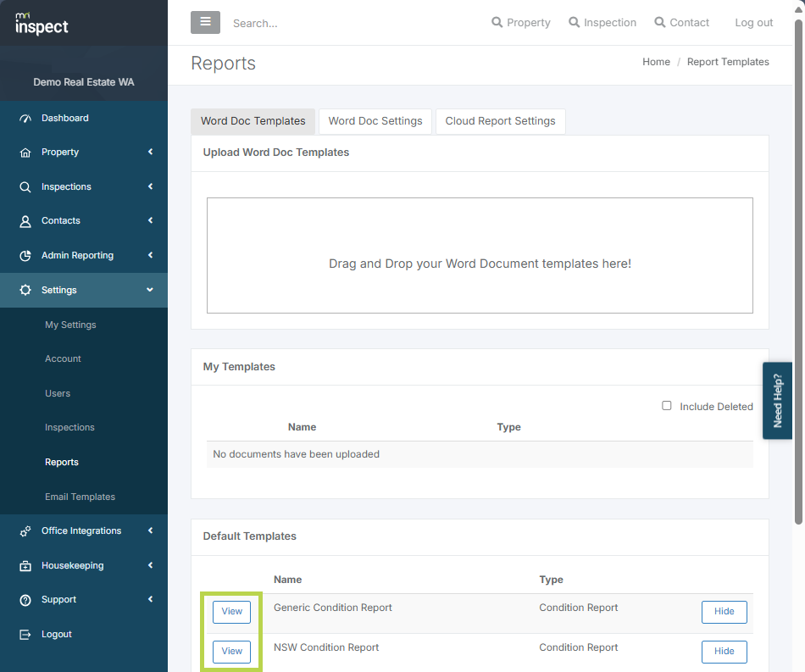Select Reports submenu item

click(62, 462)
